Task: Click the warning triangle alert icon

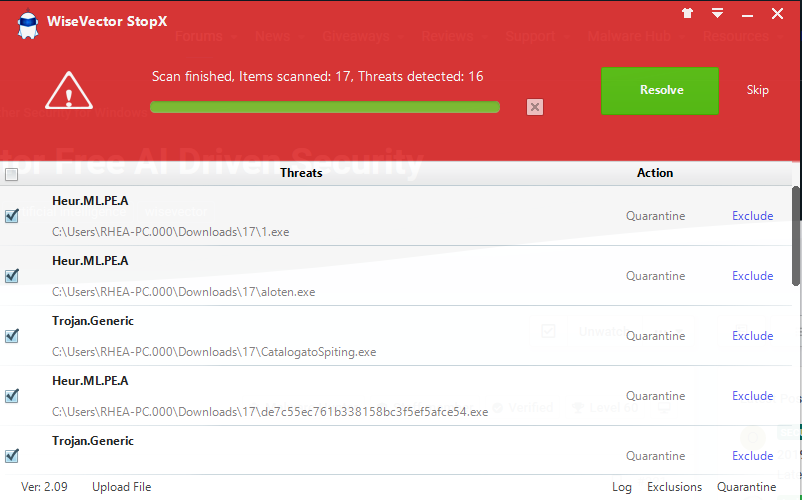Action: pos(69,90)
